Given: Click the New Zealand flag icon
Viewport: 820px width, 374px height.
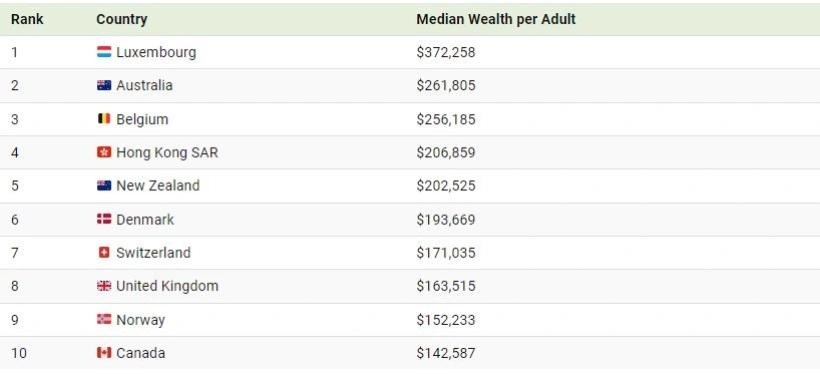Looking at the screenshot, I should point(104,186).
